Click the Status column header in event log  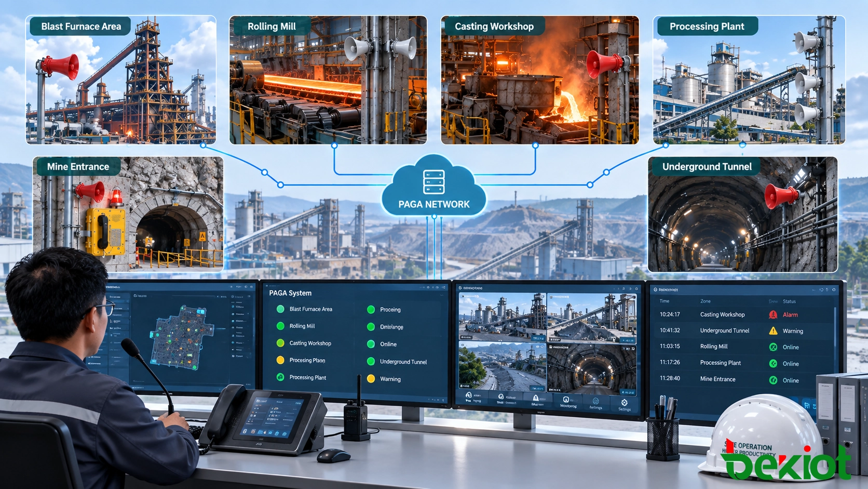click(x=789, y=301)
